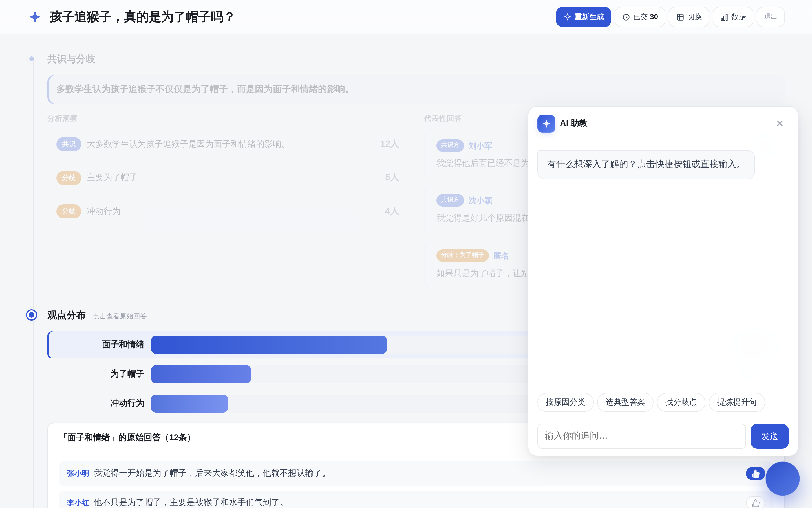Open the 共识 insight row with 12人
The image size is (812, 508).
[228, 144]
